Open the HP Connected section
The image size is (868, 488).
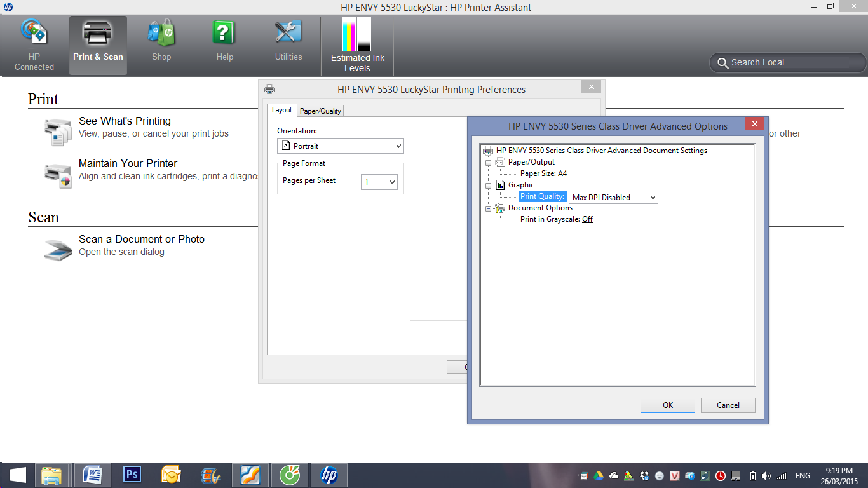coord(34,46)
